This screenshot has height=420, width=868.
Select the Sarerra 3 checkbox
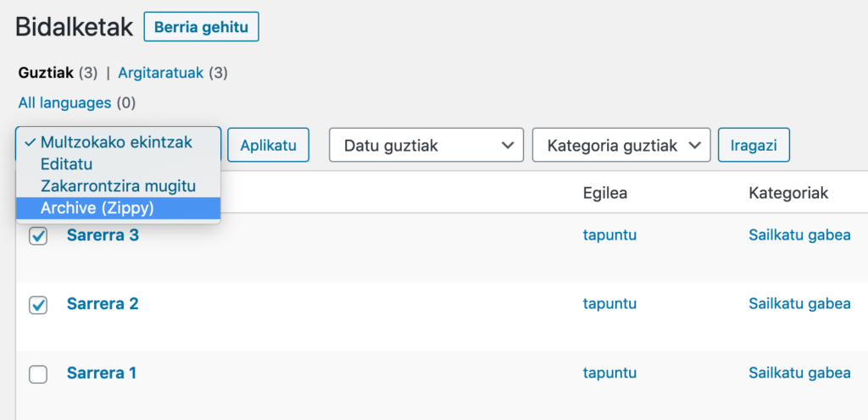click(x=38, y=236)
